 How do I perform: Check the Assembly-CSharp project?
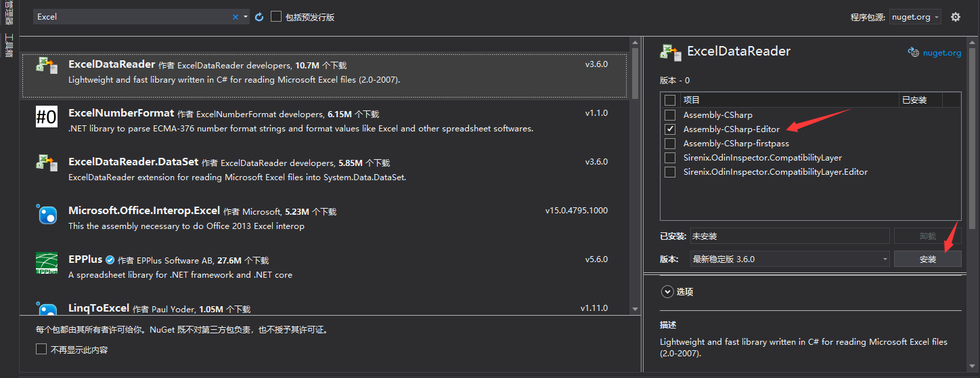click(x=670, y=115)
